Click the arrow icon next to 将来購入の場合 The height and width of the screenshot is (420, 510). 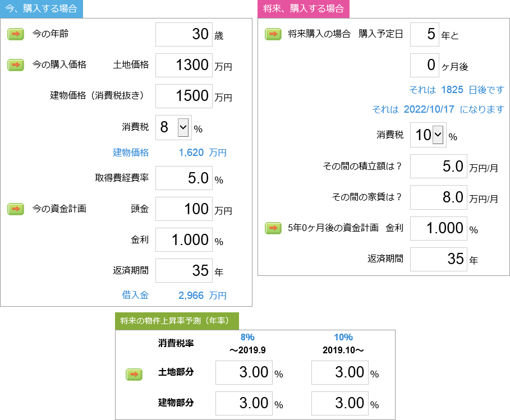point(273,34)
